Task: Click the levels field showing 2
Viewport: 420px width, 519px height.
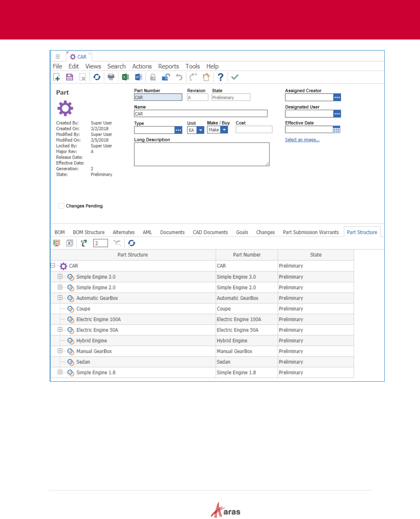Action: [101, 243]
